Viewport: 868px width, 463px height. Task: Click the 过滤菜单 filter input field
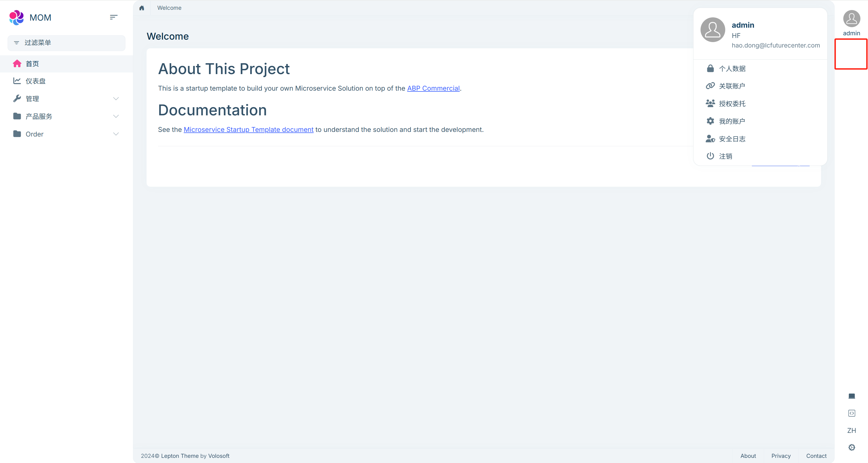(x=66, y=43)
